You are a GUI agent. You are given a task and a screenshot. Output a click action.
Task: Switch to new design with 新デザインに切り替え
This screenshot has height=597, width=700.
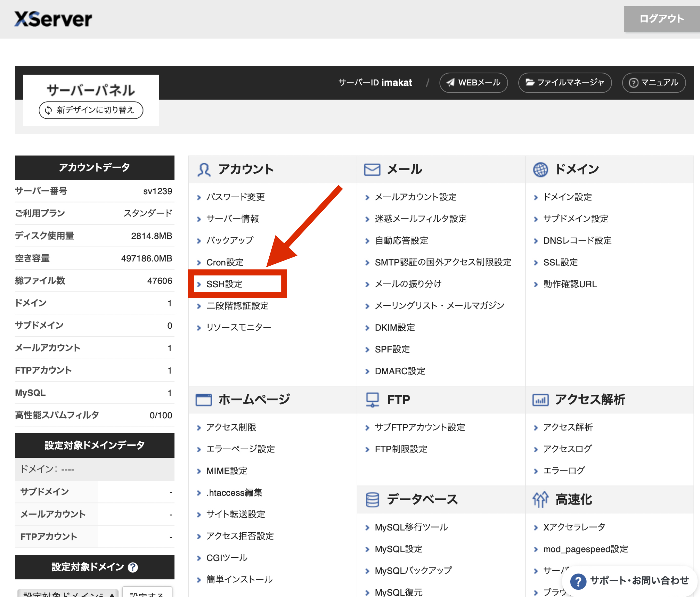pyautogui.click(x=91, y=110)
